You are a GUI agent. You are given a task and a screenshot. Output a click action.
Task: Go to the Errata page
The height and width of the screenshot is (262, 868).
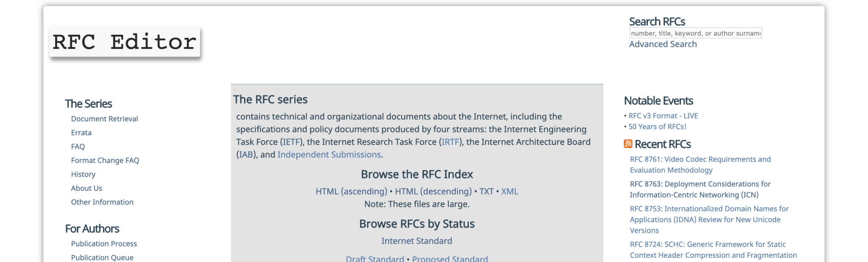[81, 132]
